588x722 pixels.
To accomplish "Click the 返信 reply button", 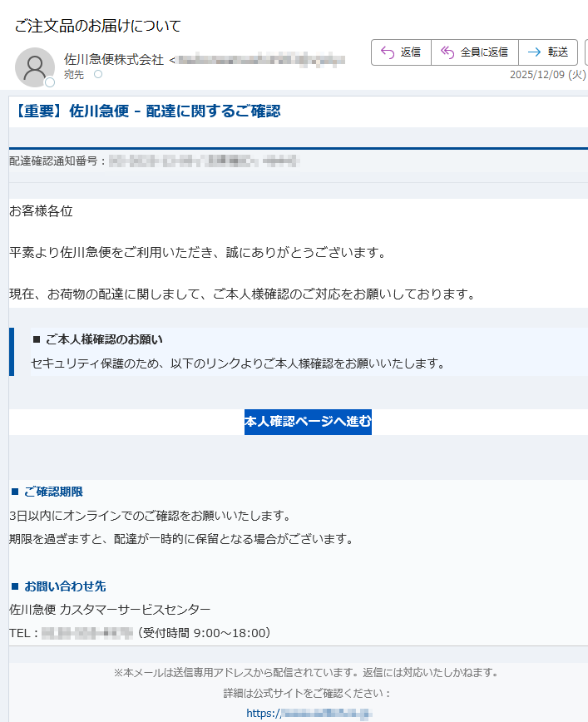I will pyautogui.click(x=401, y=52).
